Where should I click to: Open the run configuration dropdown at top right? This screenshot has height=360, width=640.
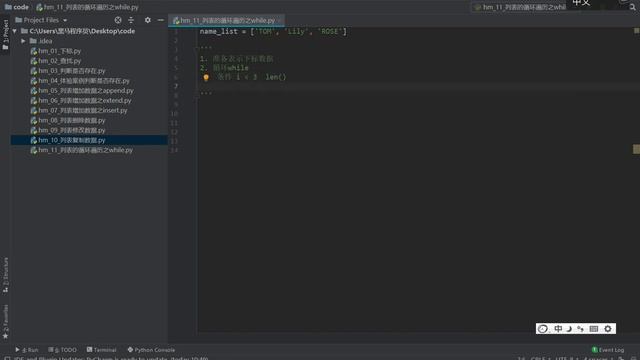pos(520,7)
